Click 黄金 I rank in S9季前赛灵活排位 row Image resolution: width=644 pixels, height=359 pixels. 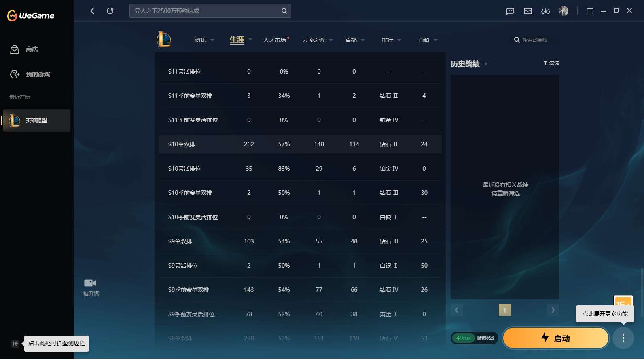(x=388, y=314)
